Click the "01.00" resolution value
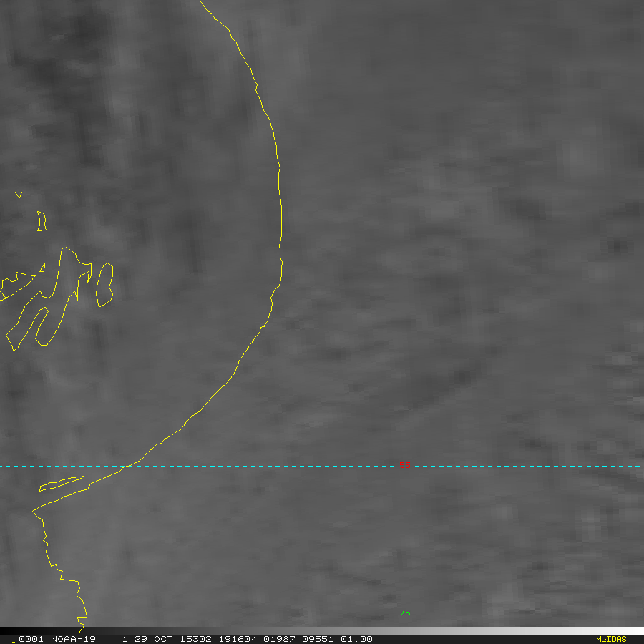The width and height of the screenshot is (644, 644). (356, 639)
